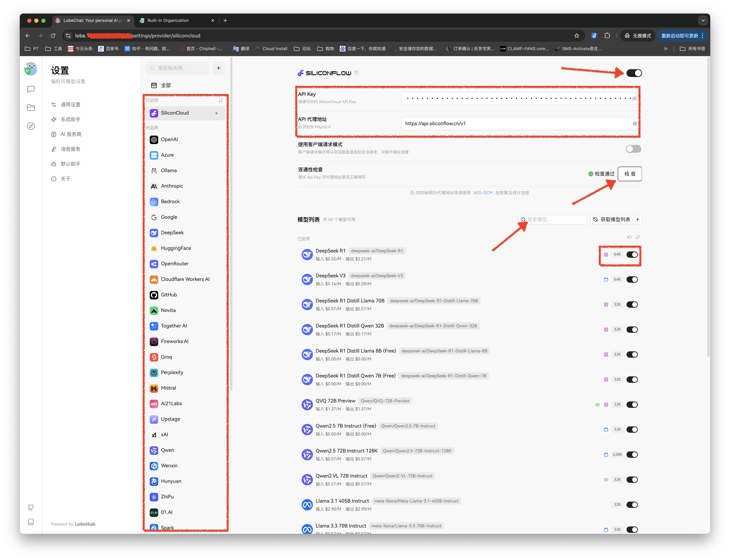Select the Google provider

click(185, 217)
